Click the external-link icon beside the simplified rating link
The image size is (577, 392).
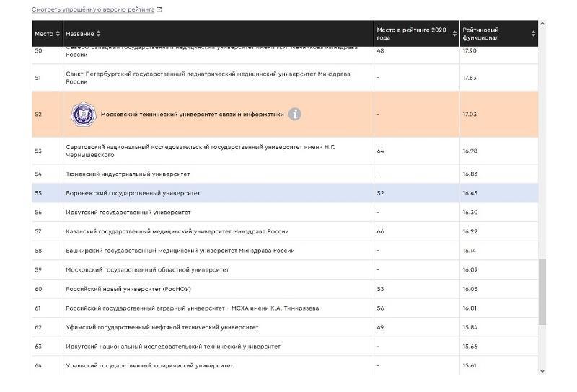click(x=159, y=9)
